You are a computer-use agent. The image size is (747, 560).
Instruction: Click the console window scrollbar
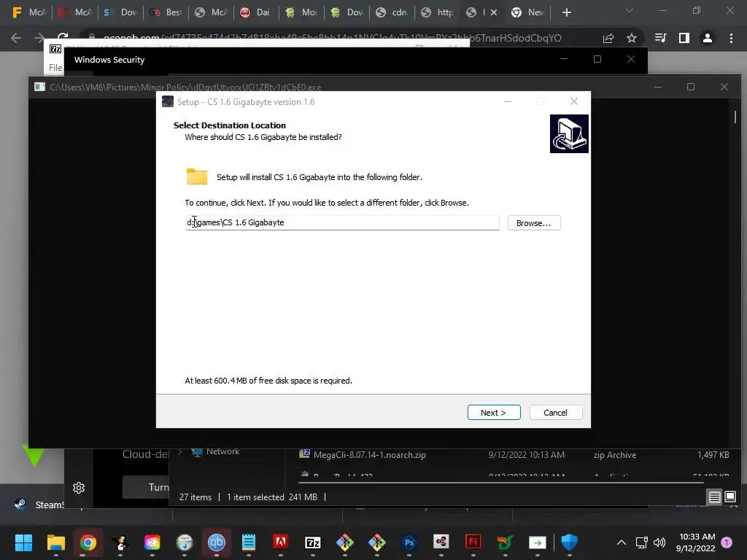pos(735,117)
